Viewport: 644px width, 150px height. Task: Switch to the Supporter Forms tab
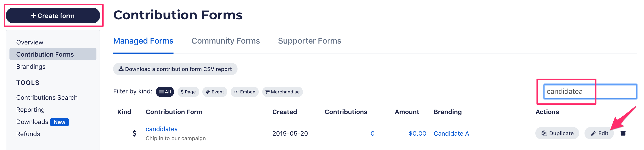(x=310, y=41)
